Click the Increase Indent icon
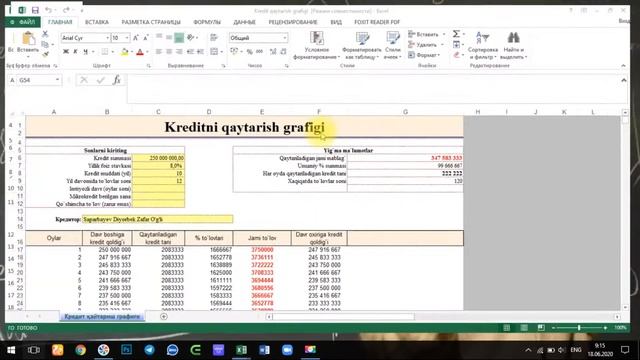Screen dimensions: 640x360 (x=200, y=51)
